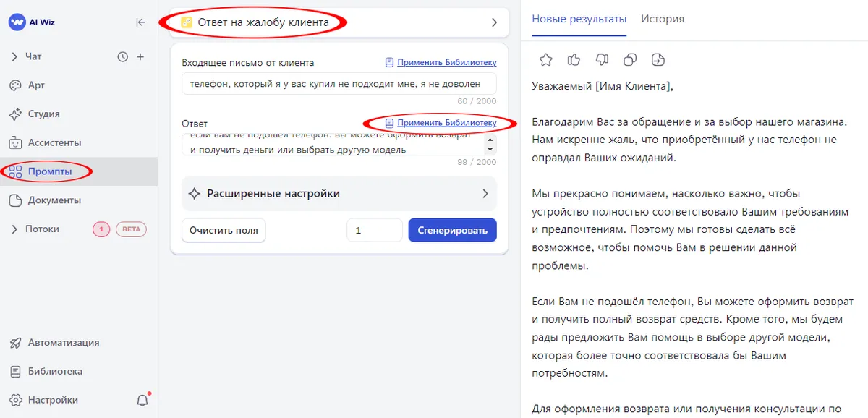Screen dimensions: 868x418
Task: Rate the result with thumbs down
Action: (602, 59)
